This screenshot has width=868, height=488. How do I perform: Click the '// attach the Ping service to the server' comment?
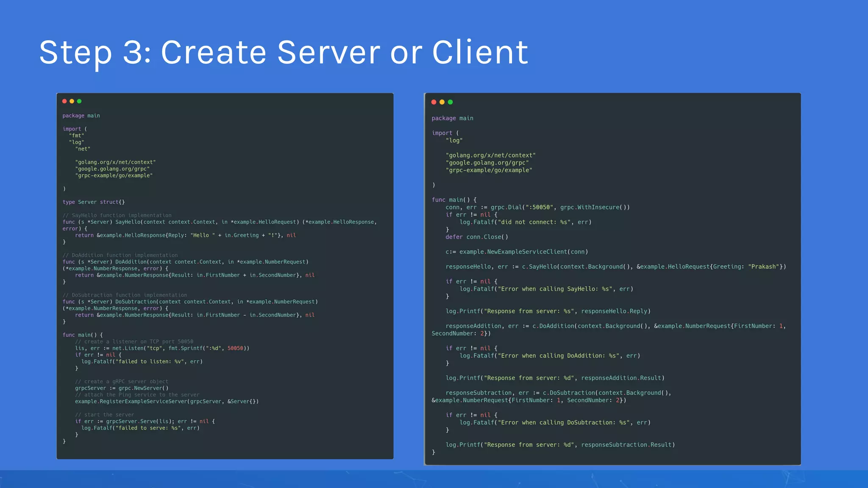click(137, 394)
